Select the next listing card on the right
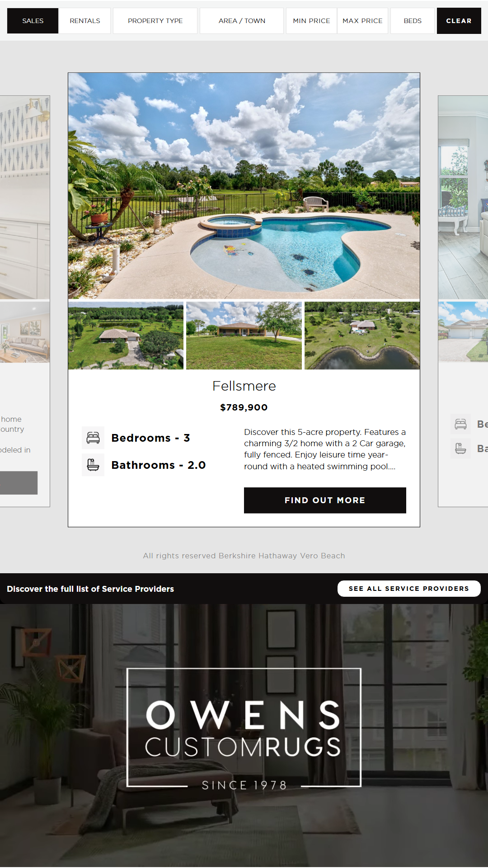488x868 pixels. pos(463,301)
